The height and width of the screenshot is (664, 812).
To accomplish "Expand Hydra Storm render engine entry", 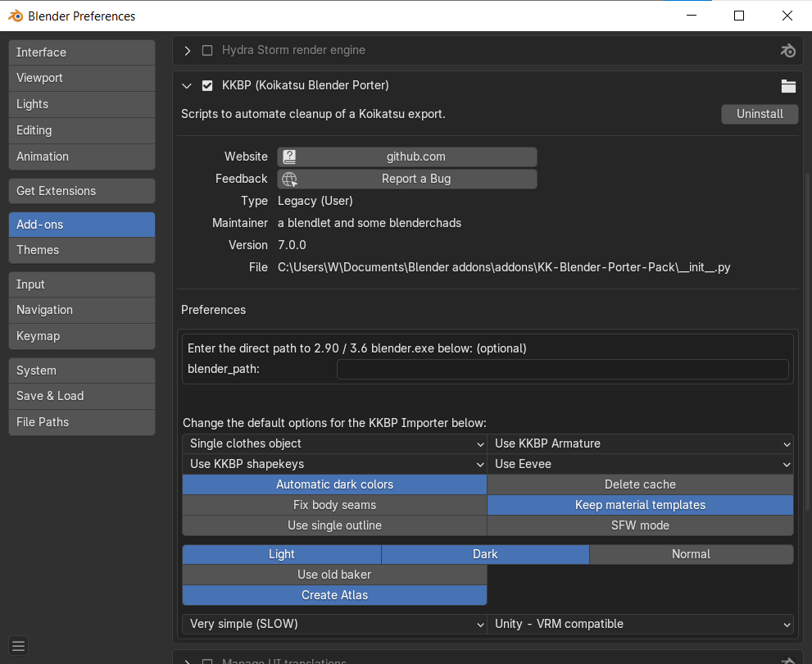I will 188,51.
